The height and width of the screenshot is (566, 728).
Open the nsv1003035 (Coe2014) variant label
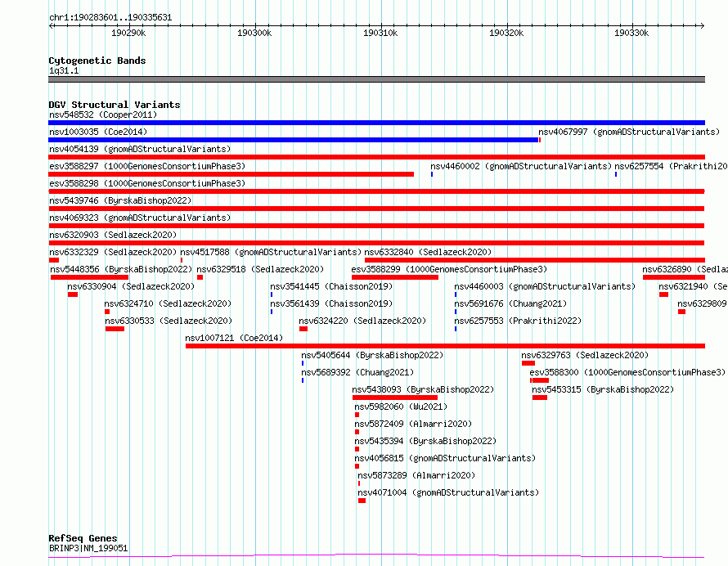98,132
